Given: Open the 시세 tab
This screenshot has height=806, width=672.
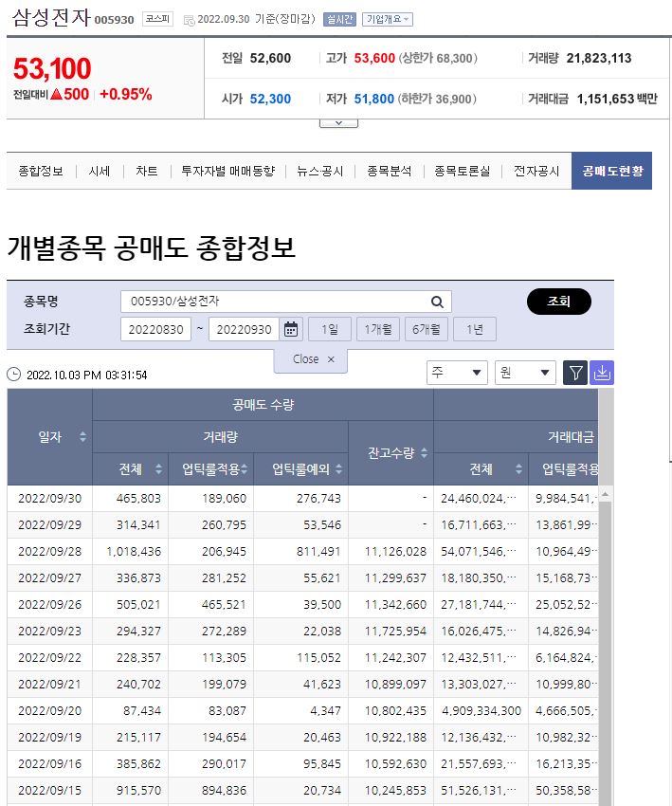Looking at the screenshot, I should pyautogui.click(x=100, y=172).
